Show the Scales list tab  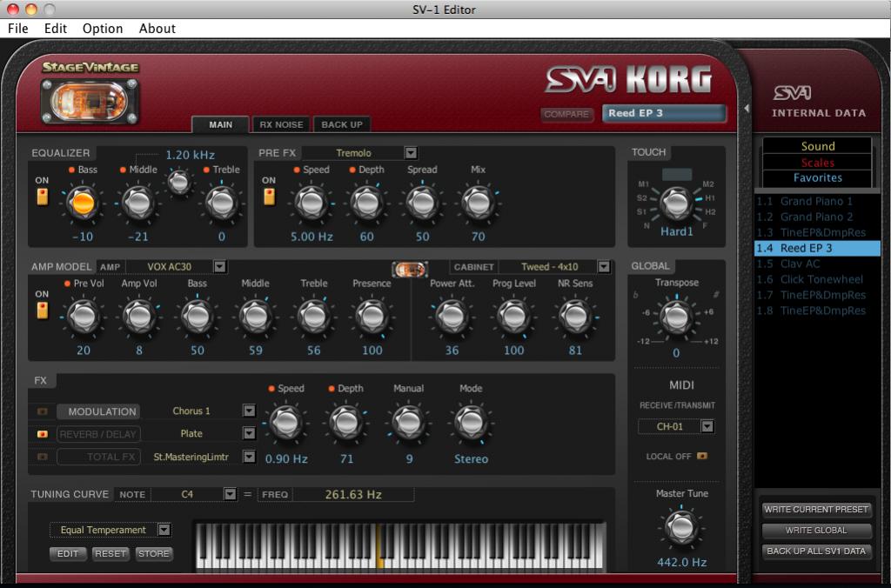817,163
